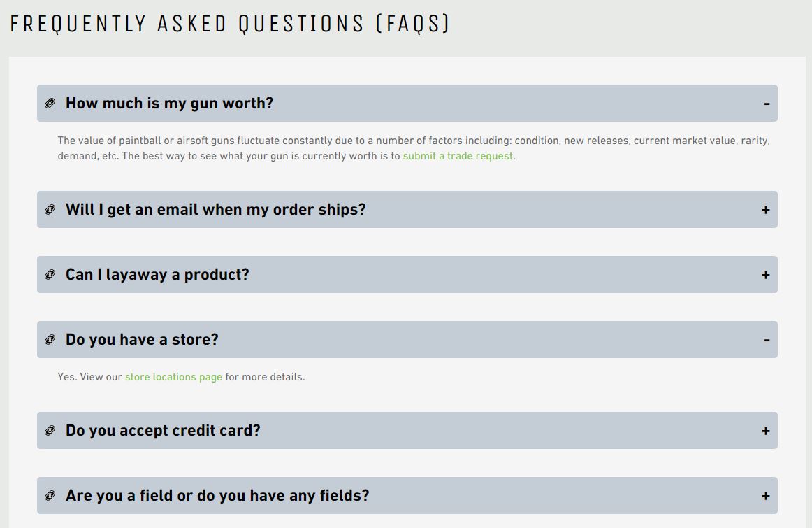Click the icon beside 'Do you have a store?'
Viewport: 812px width, 528px height.
pyautogui.click(x=50, y=339)
